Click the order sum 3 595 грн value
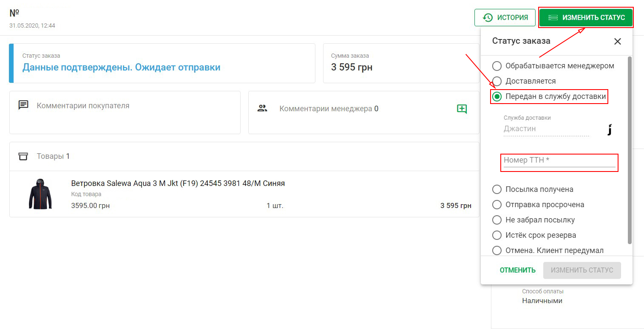Image resolution: width=644 pixels, height=329 pixels. [352, 67]
